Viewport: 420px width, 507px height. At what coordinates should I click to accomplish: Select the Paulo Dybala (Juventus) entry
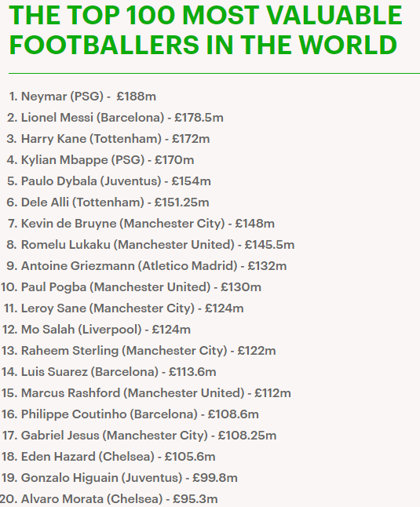109,181
